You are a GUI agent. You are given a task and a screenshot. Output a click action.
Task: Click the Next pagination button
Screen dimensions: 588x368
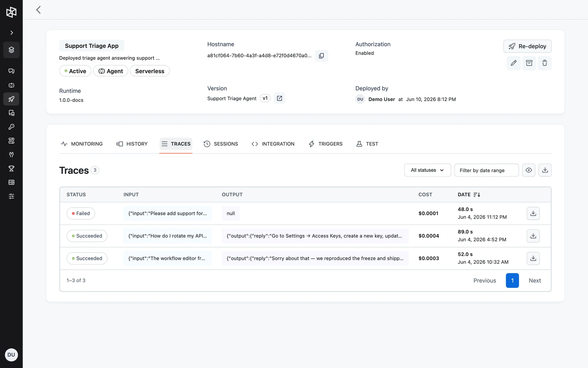click(535, 280)
